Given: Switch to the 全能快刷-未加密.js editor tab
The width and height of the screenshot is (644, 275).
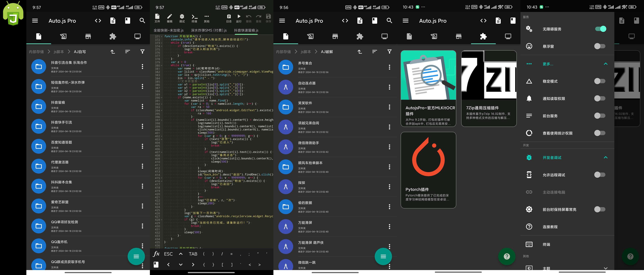Looking at the screenshot, I should (168, 30).
